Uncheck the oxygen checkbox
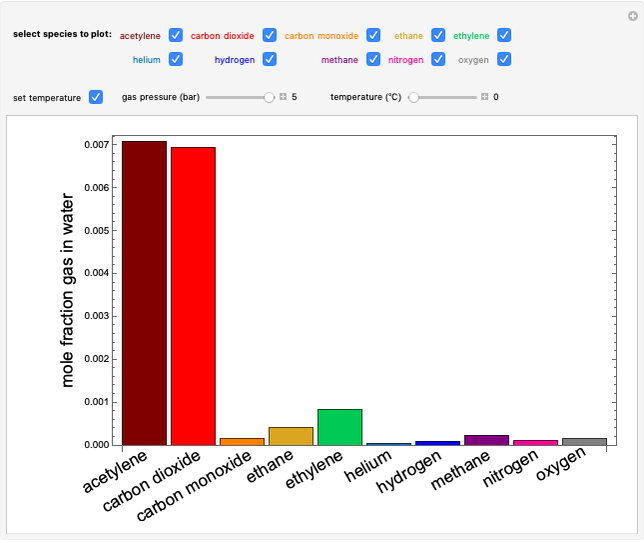This screenshot has height=542, width=644. tap(505, 59)
